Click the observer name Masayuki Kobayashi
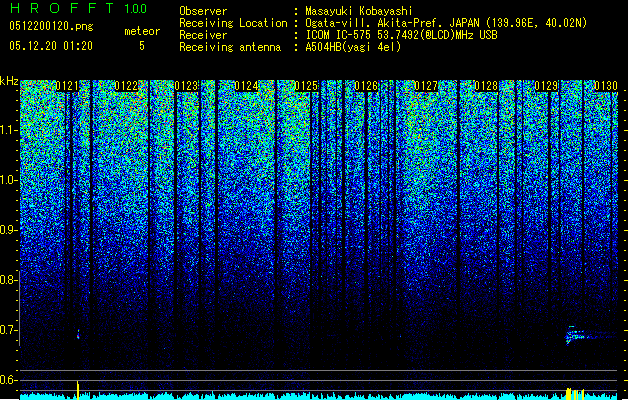The height and width of the screenshot is (400, 629). click(359, 11)
